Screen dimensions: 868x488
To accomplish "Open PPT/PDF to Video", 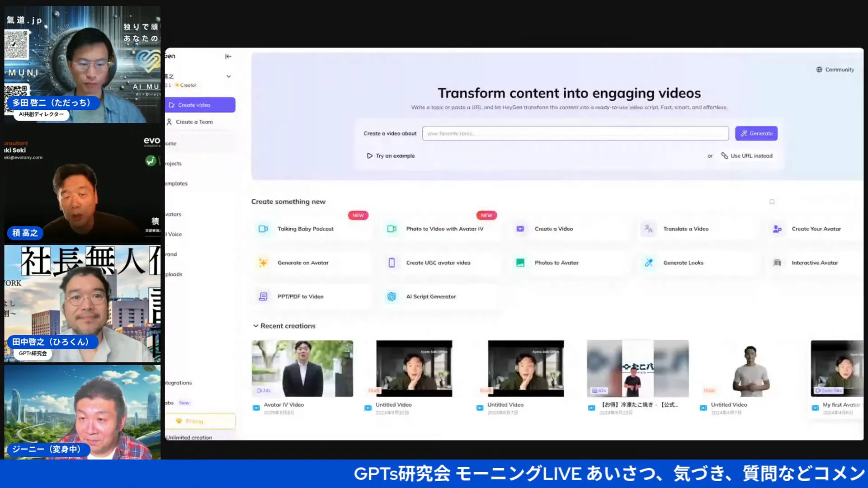I will click(311, 297).
